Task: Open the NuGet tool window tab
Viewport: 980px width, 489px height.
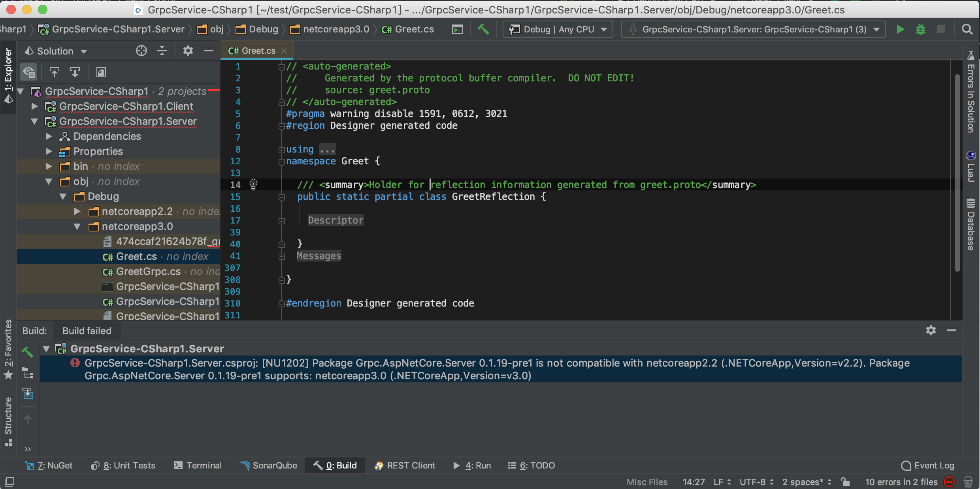Action: pyautogui.click(x=49, y=465)
